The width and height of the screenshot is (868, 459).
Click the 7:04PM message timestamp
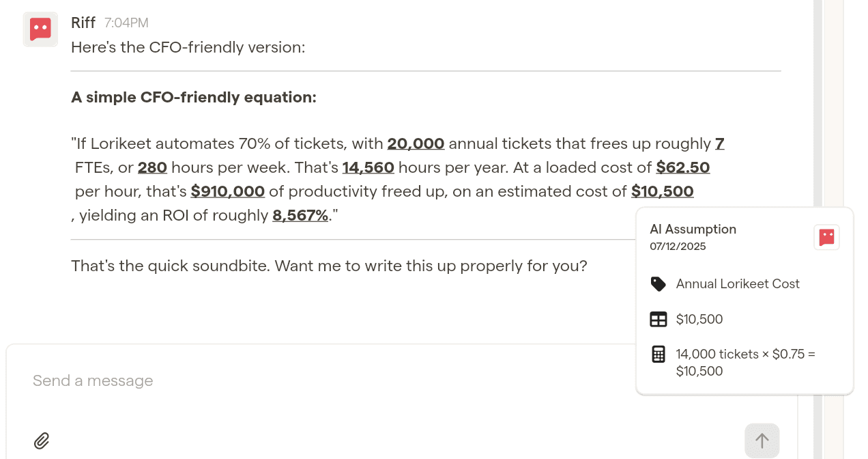pos(126,23)
